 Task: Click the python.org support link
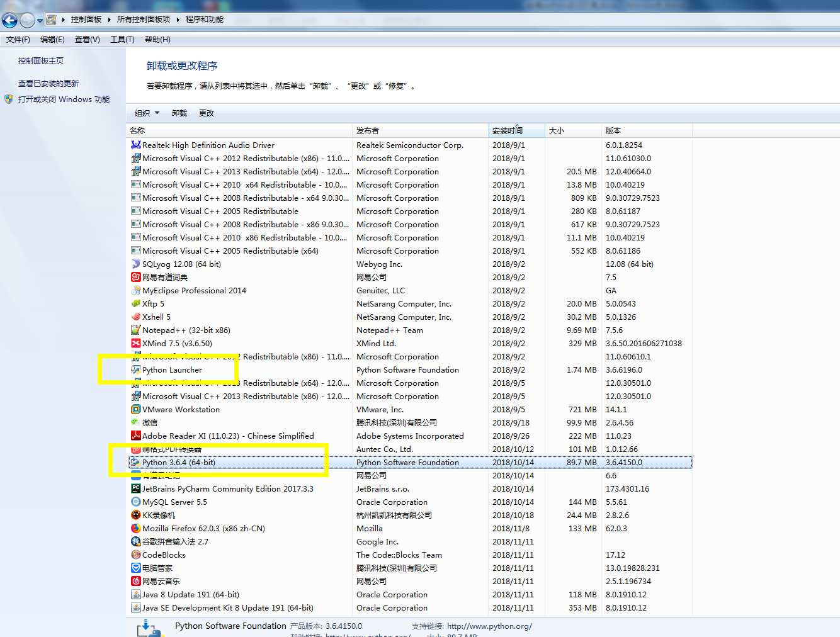489,626
